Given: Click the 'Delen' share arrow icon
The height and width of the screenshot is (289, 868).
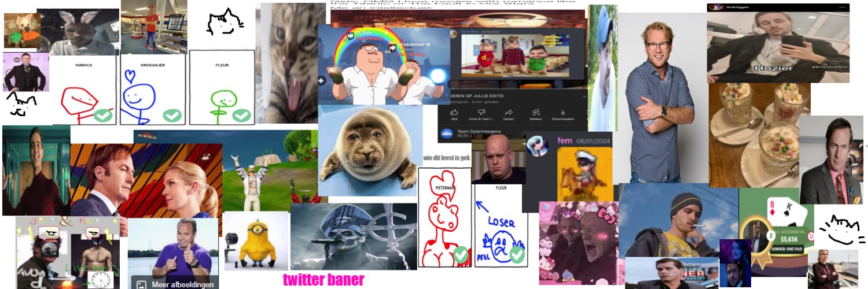Looking at the screenshot, I should pos(509,112).
